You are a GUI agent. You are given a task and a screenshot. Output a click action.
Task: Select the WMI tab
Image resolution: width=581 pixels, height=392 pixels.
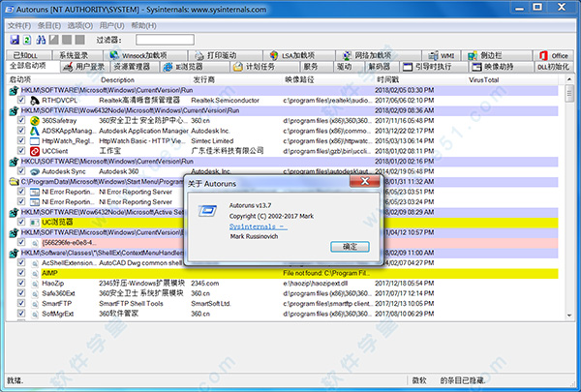(x=441, y=55)
